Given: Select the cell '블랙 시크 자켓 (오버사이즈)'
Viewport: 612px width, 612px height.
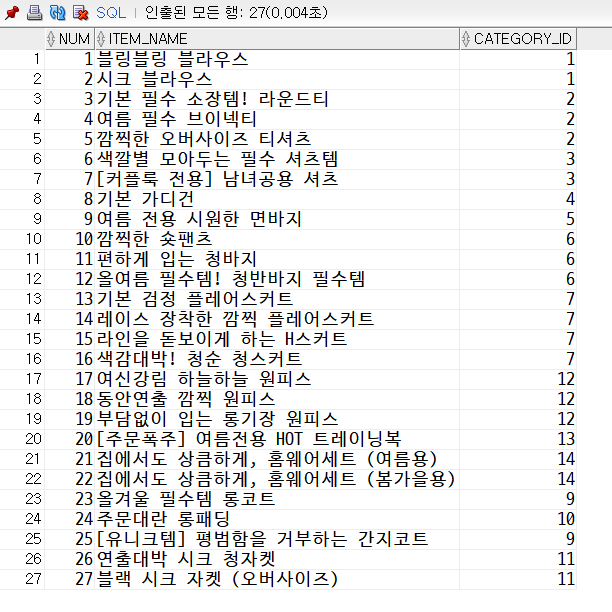Looking at the screenshot, I should tap(277, 579).
